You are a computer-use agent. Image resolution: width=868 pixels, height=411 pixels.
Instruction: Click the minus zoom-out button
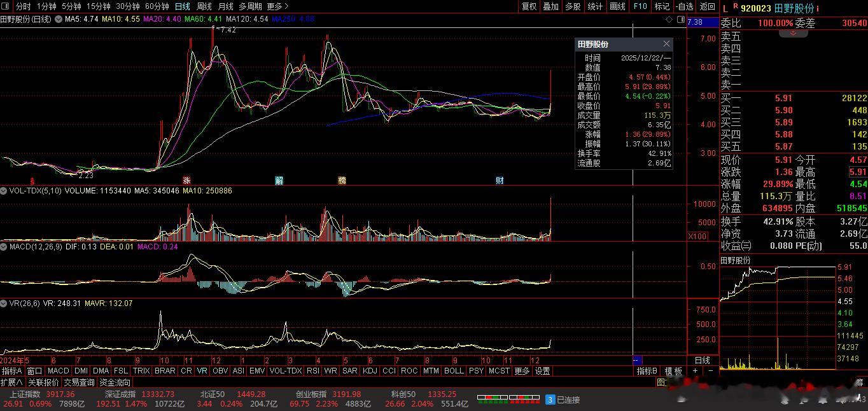coord(711,371)
